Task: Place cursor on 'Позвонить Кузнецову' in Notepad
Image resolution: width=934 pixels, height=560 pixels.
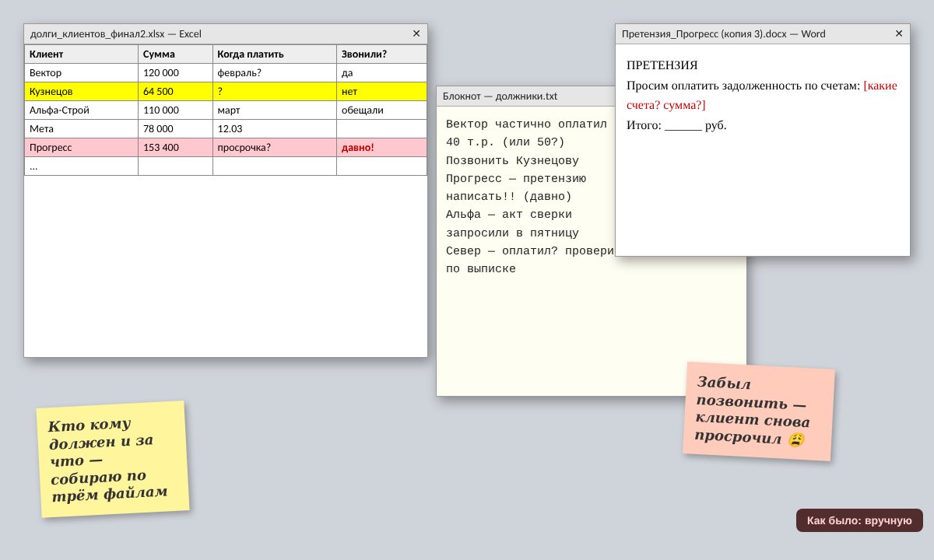Action: coord(512,160)
